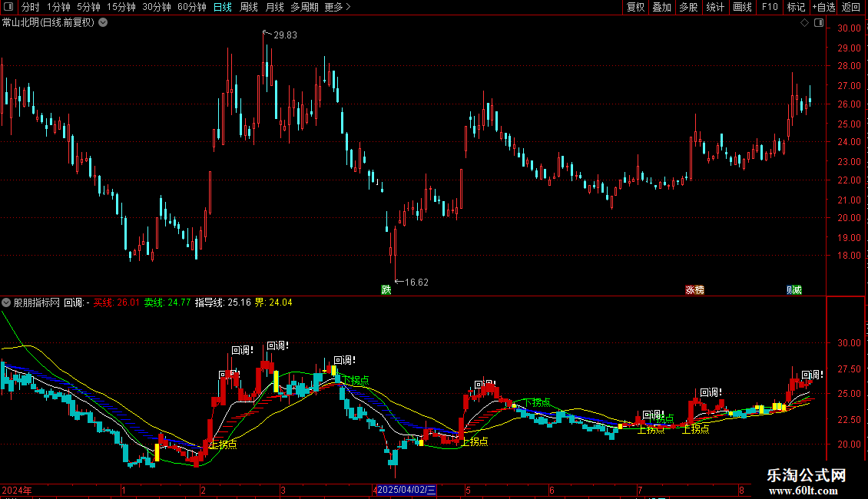The image size is (868, 499).
Task: Open the F10 company info
Action: pyautogui.click(x=770, y=7)
